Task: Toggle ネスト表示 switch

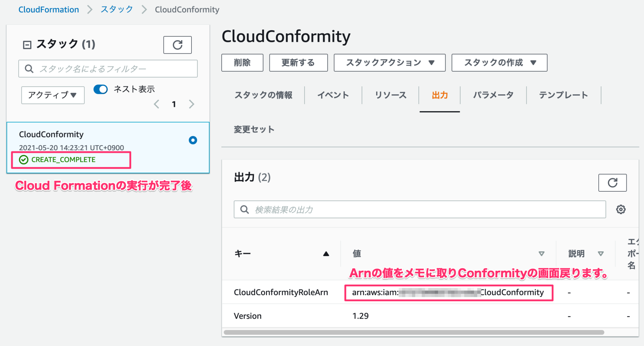Action: tap(100, 89)
